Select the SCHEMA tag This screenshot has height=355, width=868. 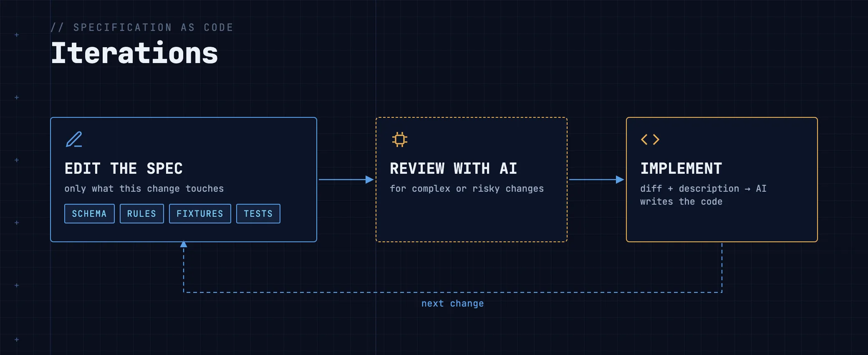tap(89, 214)
